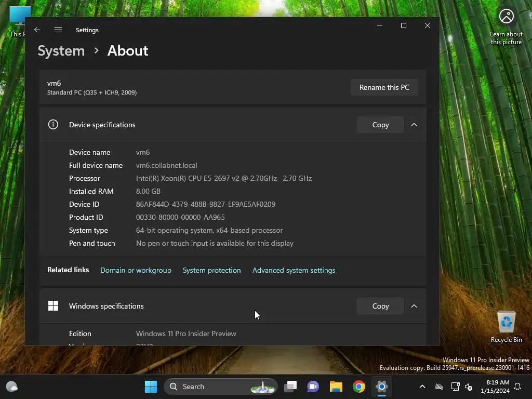
Task: Click Rename this PC button
Action: click(384, 87)
